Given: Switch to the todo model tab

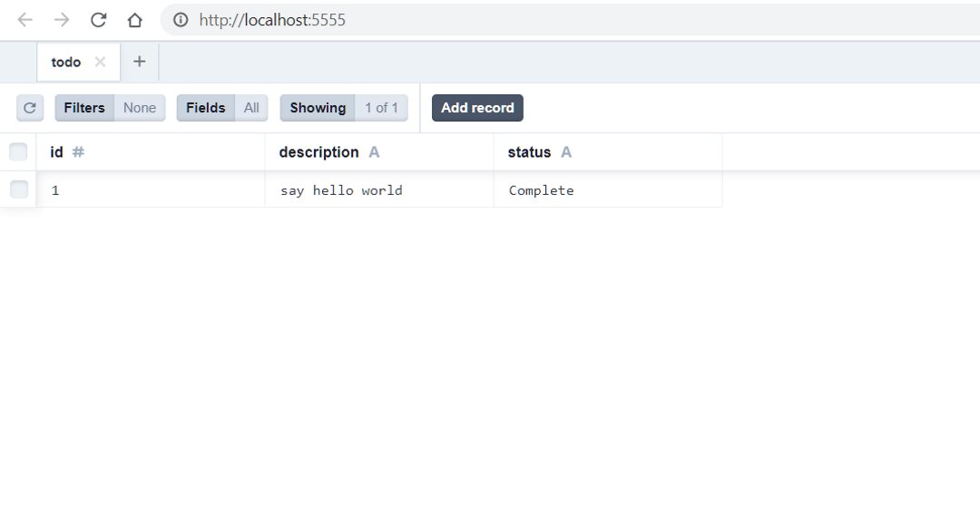Looking at the screenshot, I should pos(66,62).
